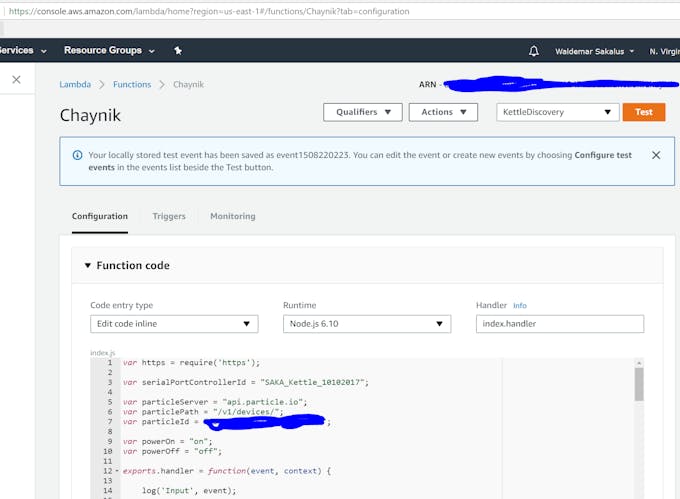Screen dimensions: 680x499
Task: Open the Services menu
Action: pos(23,50)
